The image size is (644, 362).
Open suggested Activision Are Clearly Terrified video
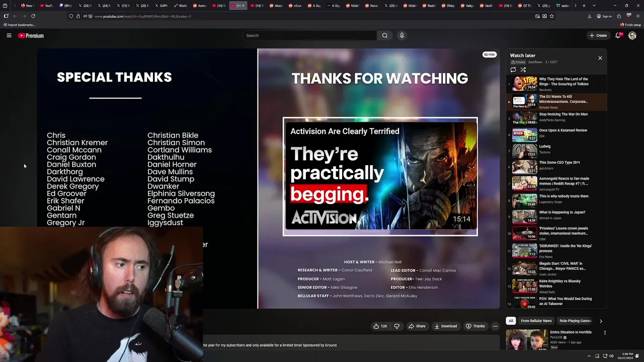coord(380,176)
